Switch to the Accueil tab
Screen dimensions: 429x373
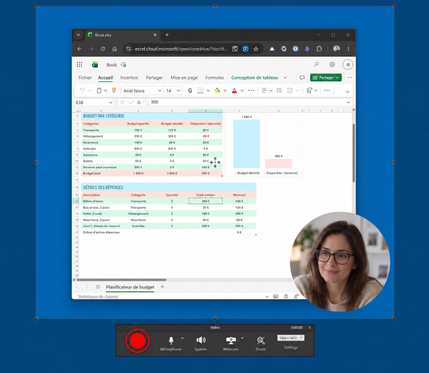tap(105, 77)
